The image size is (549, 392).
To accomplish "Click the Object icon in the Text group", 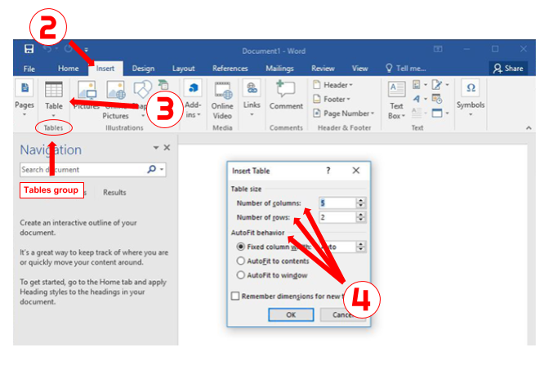I will click(436, 113).
